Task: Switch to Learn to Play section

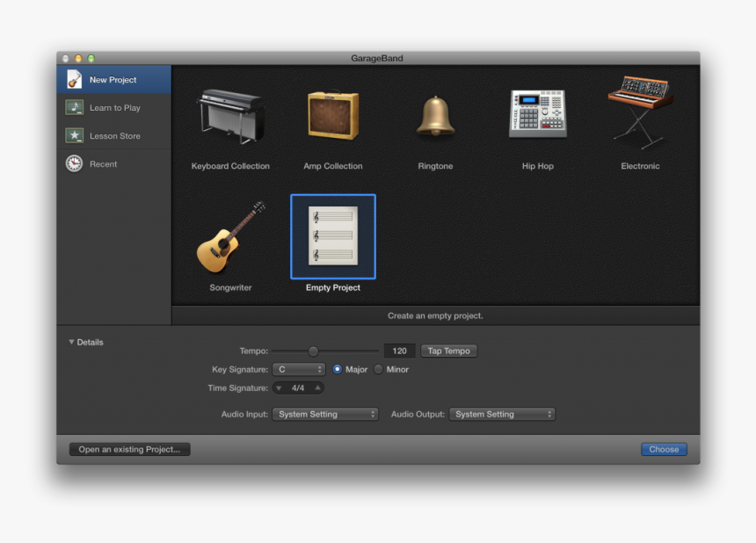Action: pos(113,107)
